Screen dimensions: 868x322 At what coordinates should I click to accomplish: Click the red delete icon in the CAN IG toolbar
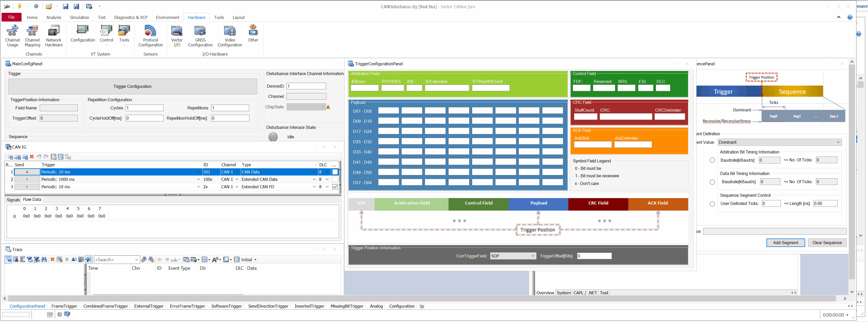click(32, 157)
